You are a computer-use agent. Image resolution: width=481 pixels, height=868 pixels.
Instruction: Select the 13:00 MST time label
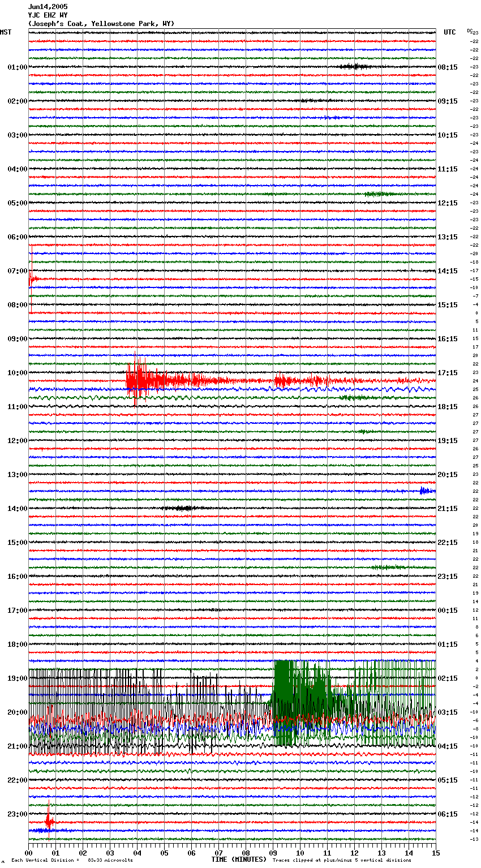18,475
